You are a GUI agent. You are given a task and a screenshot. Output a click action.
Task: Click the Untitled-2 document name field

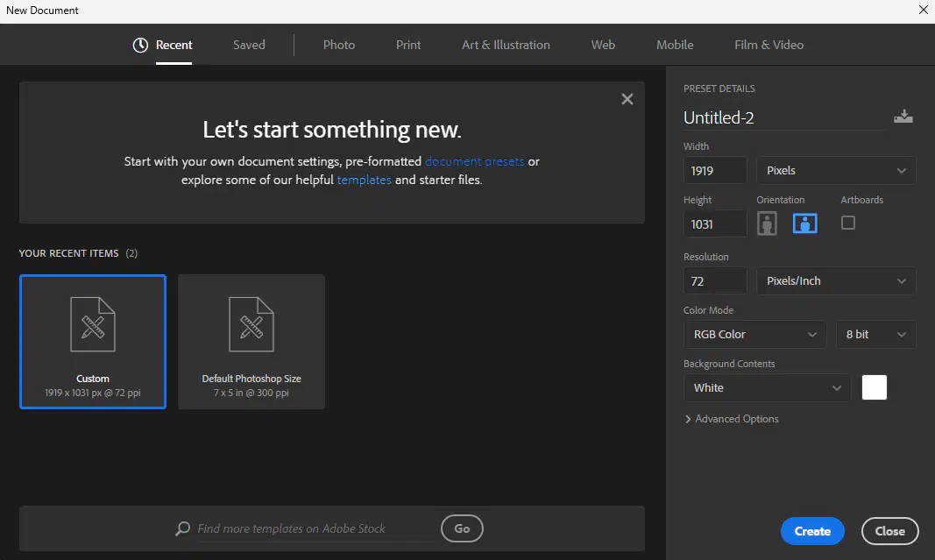(783, 117)
